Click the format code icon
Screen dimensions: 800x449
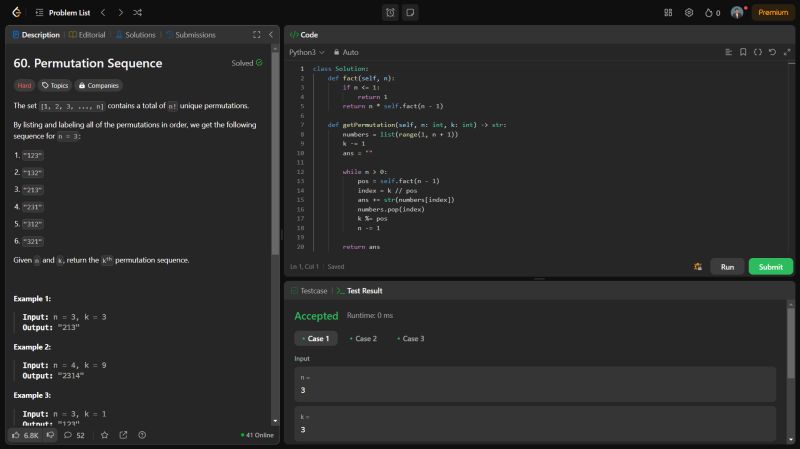[729, 52]
